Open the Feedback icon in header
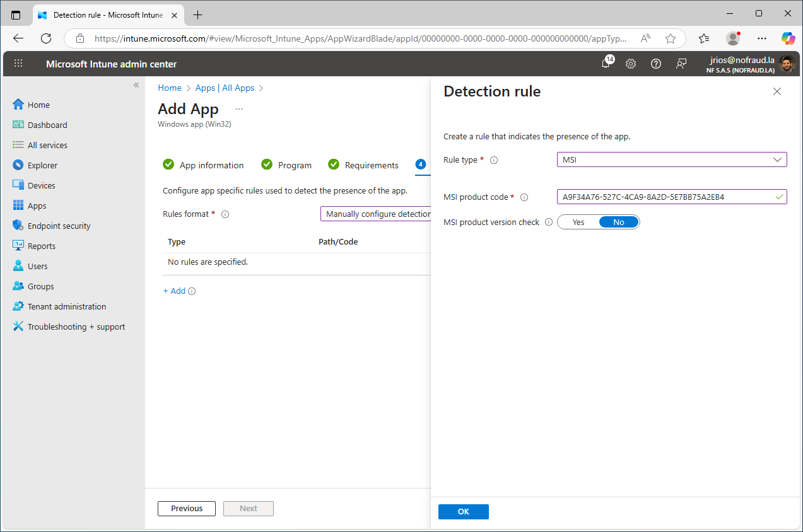The image size is (803, 532). [x=681, y=64]
